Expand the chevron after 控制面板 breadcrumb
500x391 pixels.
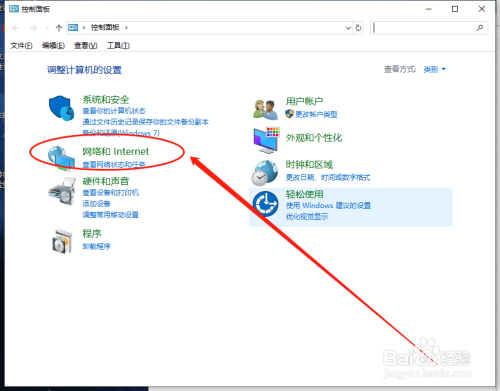click(126, 28)
